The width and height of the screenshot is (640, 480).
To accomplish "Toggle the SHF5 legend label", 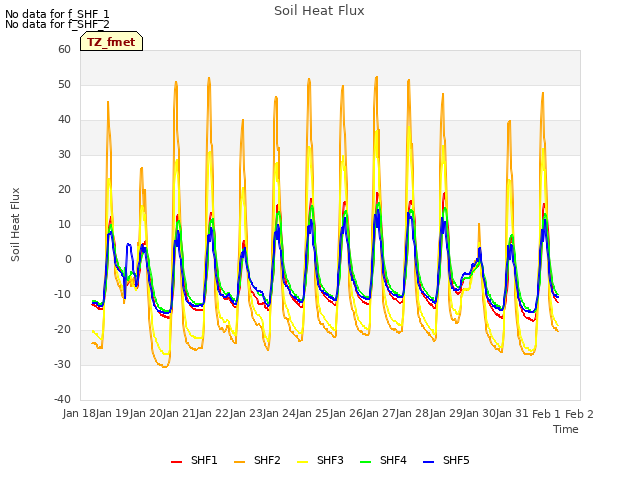I will coord(456,460).
